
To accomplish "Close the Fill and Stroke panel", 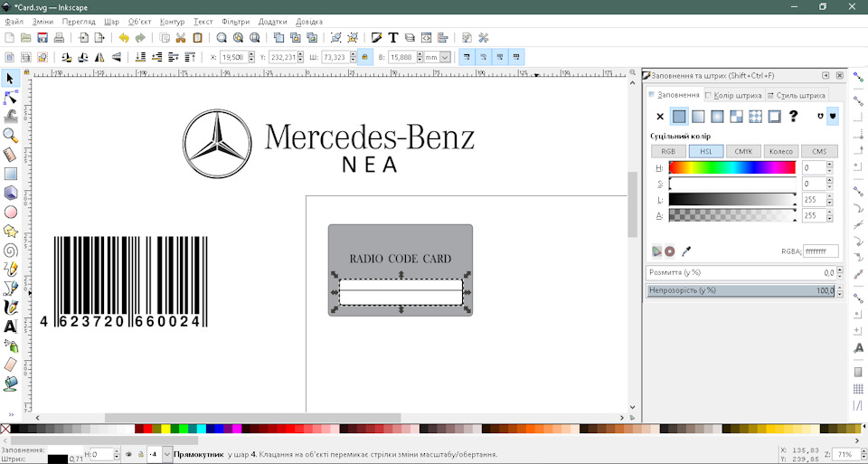I will tap(840, 75).
